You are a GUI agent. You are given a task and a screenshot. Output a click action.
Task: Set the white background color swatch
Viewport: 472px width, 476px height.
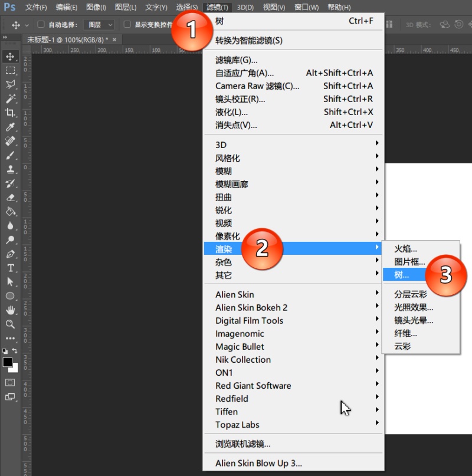coord(15,368)
